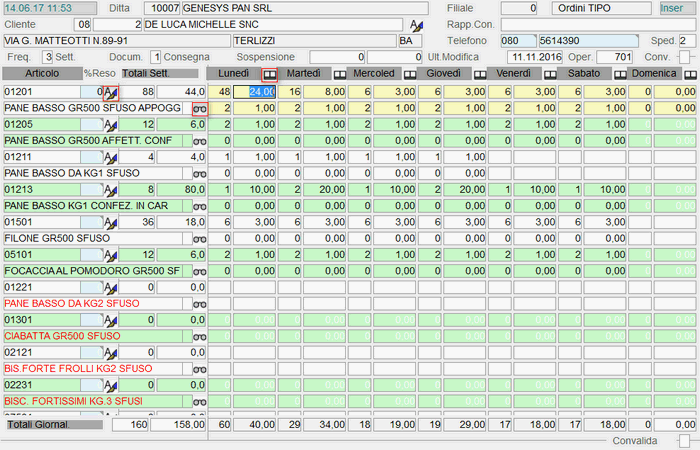Screen dimensions: 700x450
Task: Open the pencil icon on article 01213 row
Action: coord(111,190)
